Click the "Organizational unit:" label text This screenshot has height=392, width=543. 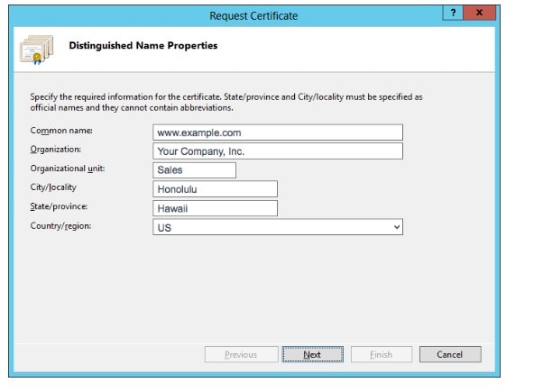click(68, 169)
